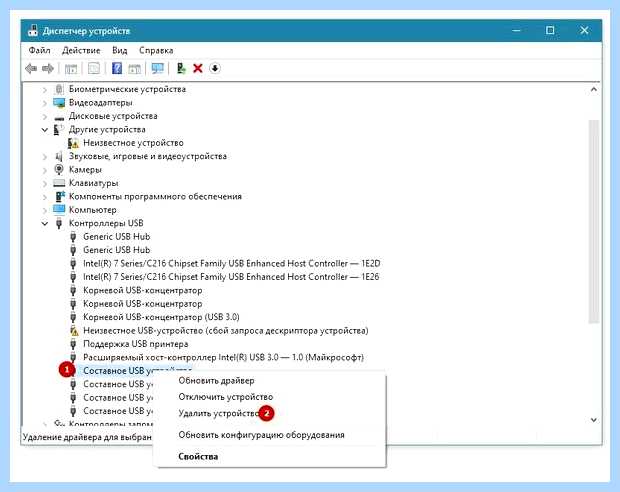Collapse the Другие устройства node

click(45, 130)
